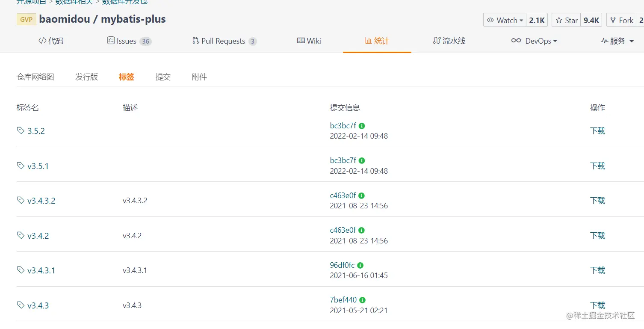Download tag v3.4.3 via 下载
Image resolution: width=644 pixels, height=329 pixels.
(597, 305)
